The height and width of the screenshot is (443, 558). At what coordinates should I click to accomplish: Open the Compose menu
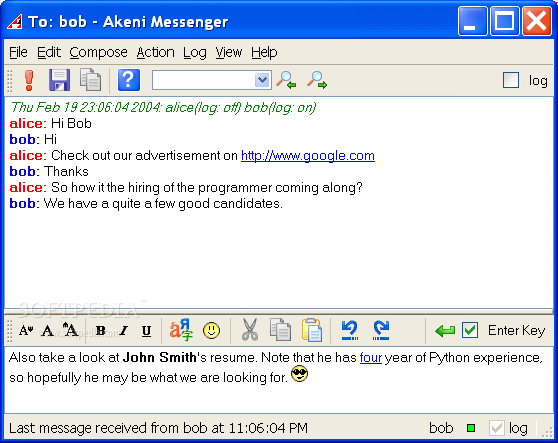(98, 53)
